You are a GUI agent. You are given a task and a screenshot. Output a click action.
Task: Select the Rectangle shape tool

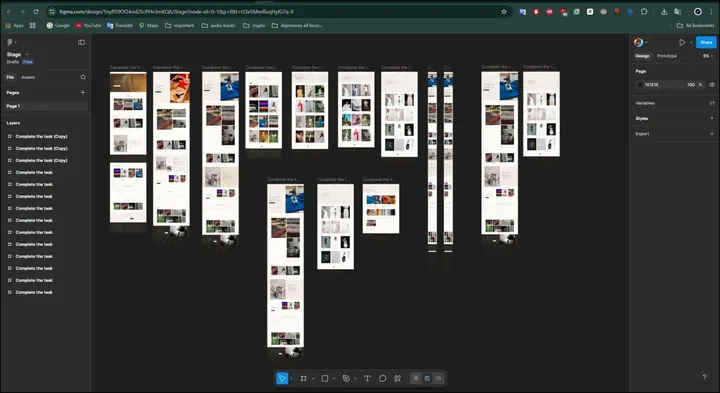tap(325, 378)
